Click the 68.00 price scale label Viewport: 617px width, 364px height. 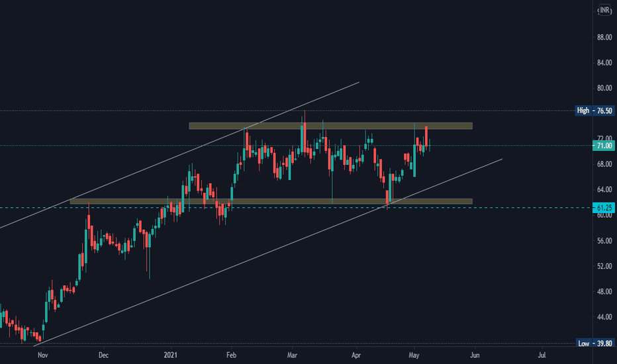tap(604, 164)
